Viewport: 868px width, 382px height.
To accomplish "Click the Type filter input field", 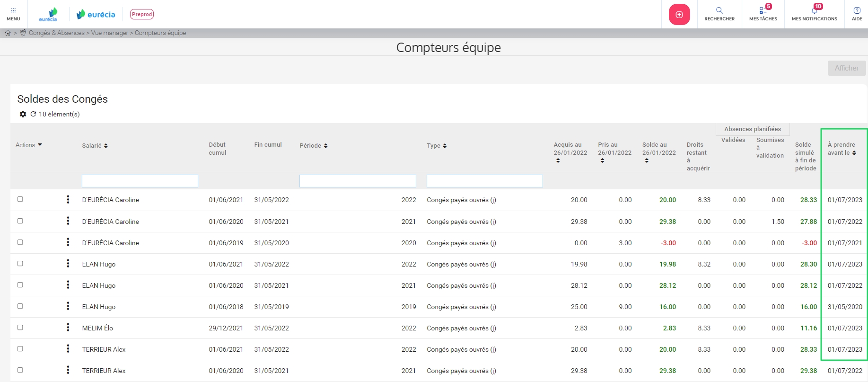I will pyautogui.click(x=485, y=181).
